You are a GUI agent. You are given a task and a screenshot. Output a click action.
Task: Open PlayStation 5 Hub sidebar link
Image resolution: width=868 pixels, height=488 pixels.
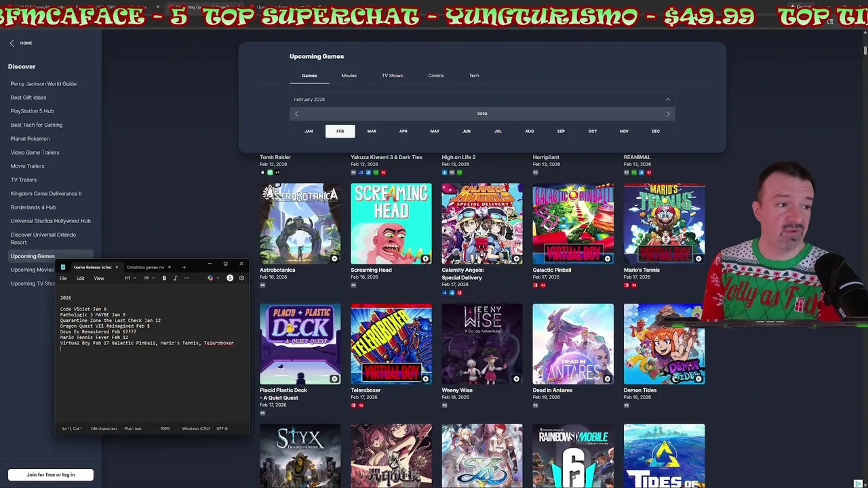(32, 111)
